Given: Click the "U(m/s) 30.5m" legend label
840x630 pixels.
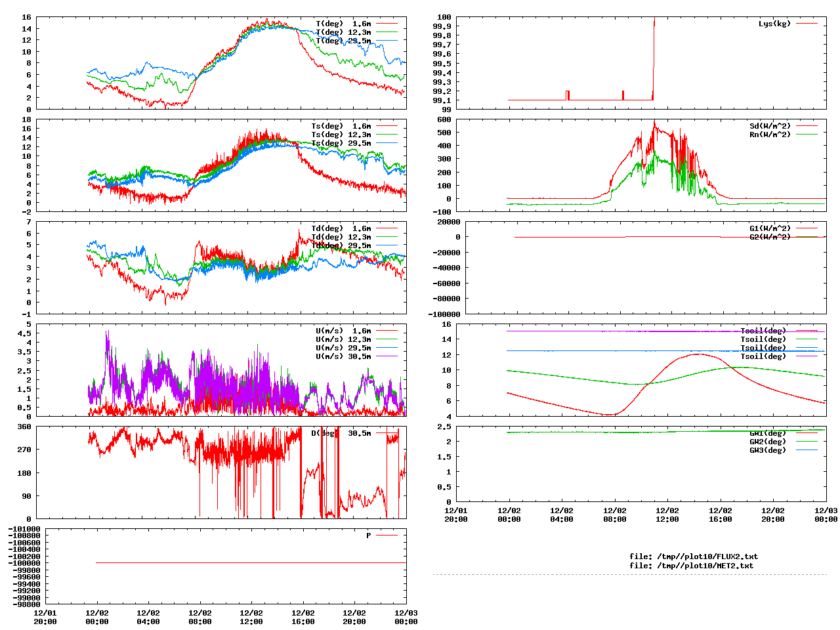Looking at the screenshot, I should pyautogui.click(x=343, y=356).
